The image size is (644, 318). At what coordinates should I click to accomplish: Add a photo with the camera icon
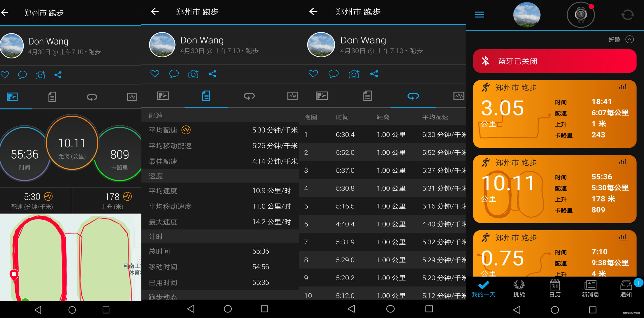click(40, 75)
